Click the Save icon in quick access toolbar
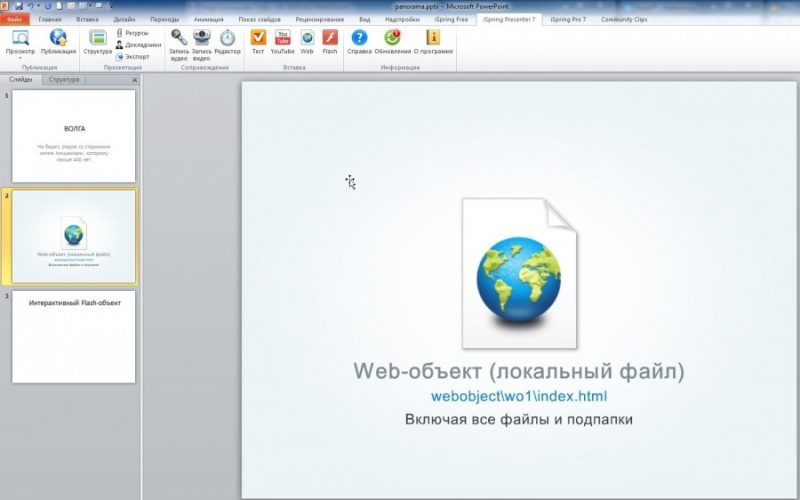The height and width of the screenshot is (500, 800). pos(19,6)
